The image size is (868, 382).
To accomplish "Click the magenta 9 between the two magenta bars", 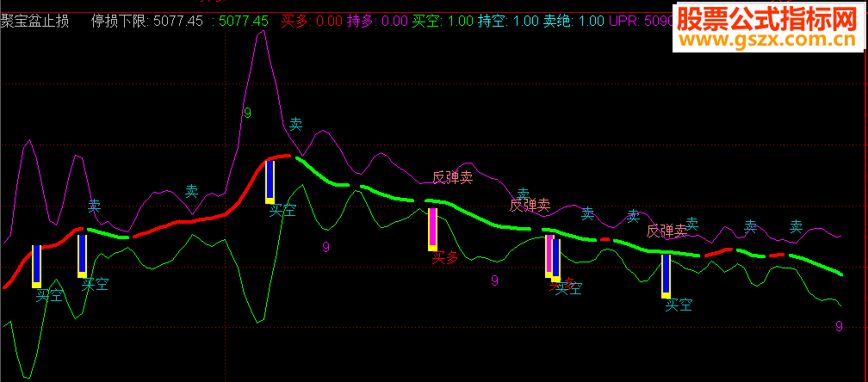I will click(495, 280).
